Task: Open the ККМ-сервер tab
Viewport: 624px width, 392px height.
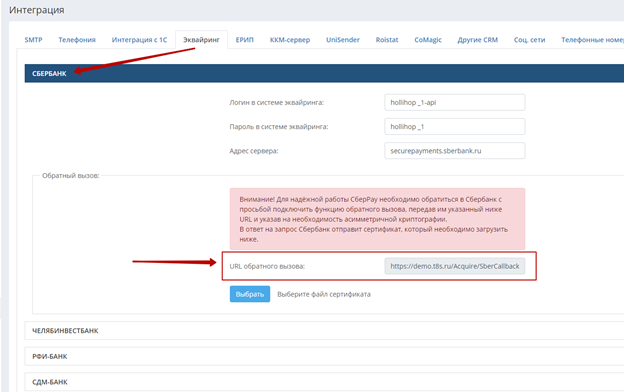Action: click(x=290, y=40)
